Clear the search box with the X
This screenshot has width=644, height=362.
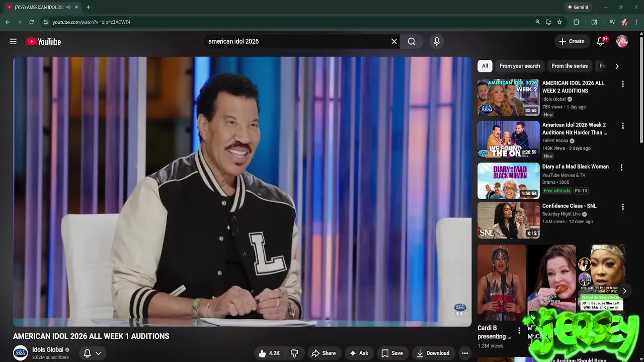[x=394, y=42]
